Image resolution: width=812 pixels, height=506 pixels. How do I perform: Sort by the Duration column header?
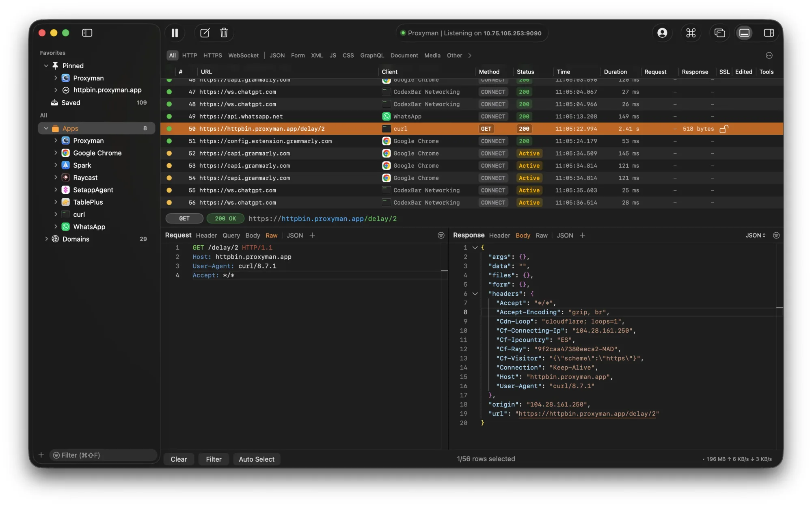(615, 72)
